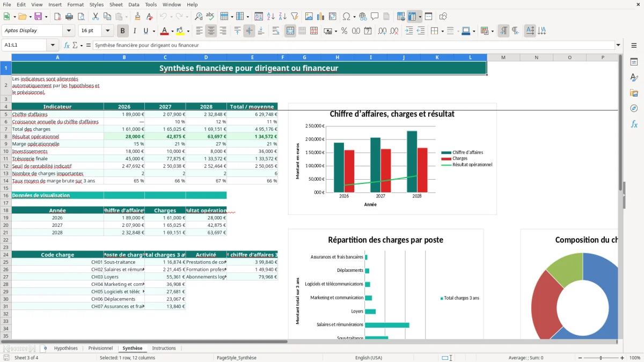Open sidebar Functions fx icon
This screenshot has height=362, width=644.
[x=634, y=124]
